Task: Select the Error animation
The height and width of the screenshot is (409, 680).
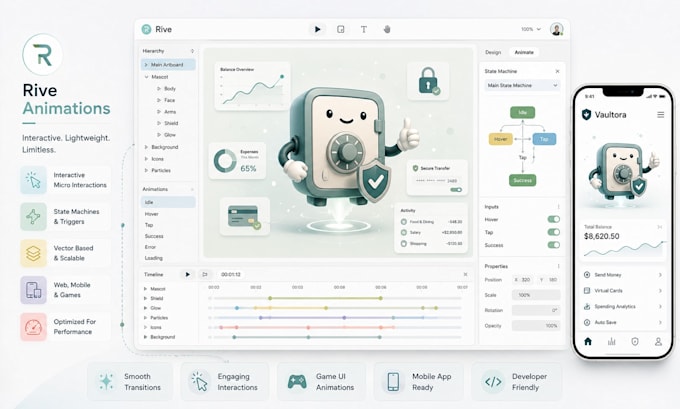Action: 168,247
